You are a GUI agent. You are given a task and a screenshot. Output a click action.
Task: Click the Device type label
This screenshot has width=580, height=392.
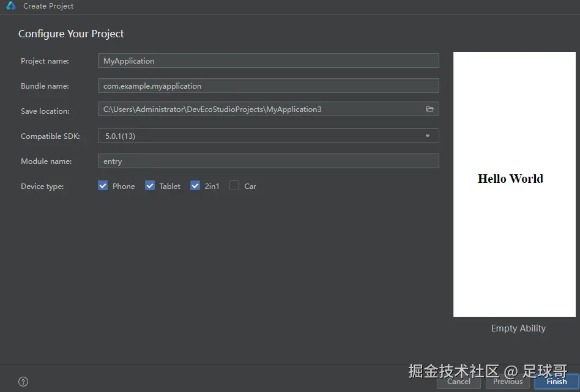pos(42,187)
